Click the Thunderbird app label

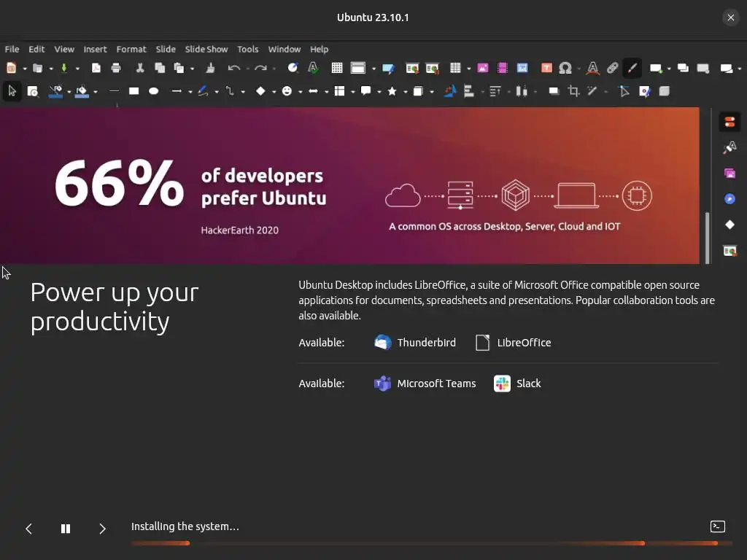[426, 343]
